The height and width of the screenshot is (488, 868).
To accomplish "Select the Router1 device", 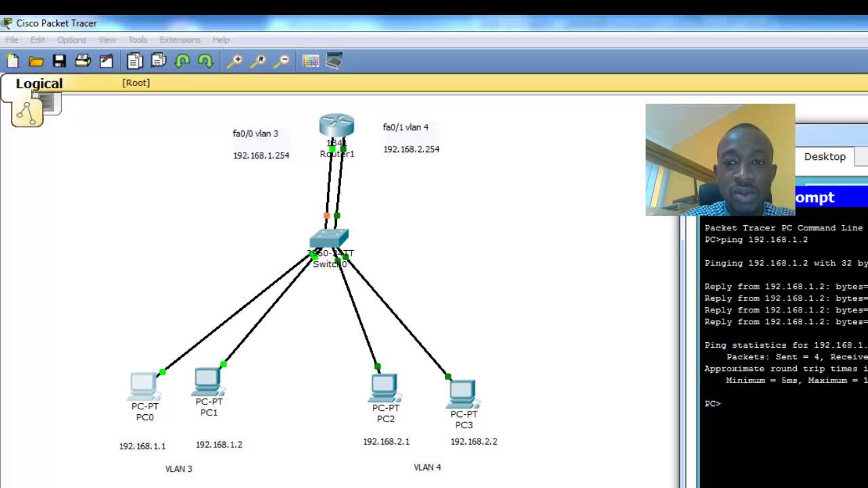I will [336, 127].
